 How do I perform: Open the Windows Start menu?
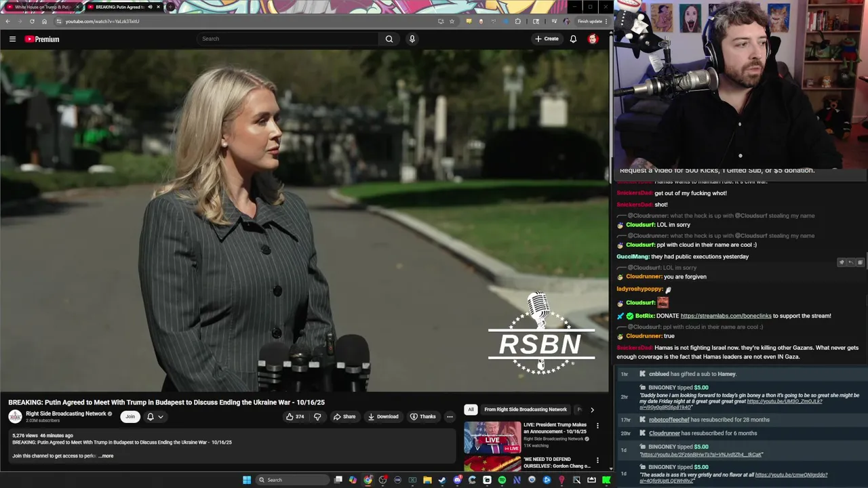click(247, 480)
